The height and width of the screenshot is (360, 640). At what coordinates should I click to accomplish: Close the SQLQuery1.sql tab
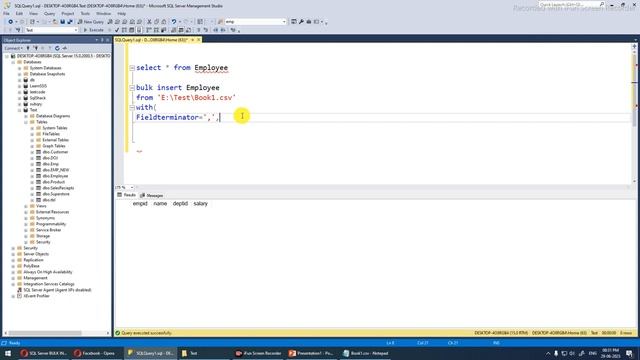pyautogui.click(x=199, y=40)
